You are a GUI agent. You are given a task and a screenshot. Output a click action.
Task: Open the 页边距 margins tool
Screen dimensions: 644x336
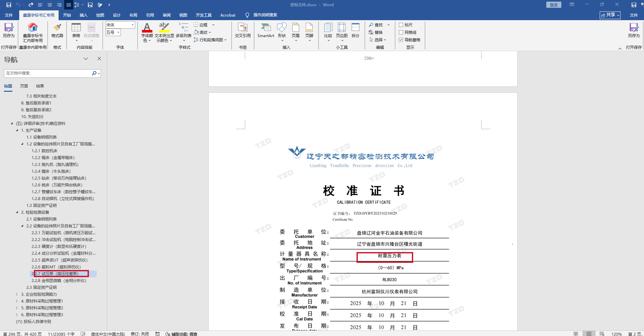tap(342, 32)
